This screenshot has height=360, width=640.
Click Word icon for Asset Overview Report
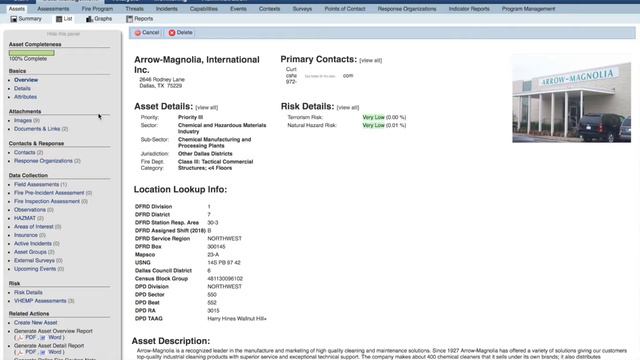click(x=43, y=338)
